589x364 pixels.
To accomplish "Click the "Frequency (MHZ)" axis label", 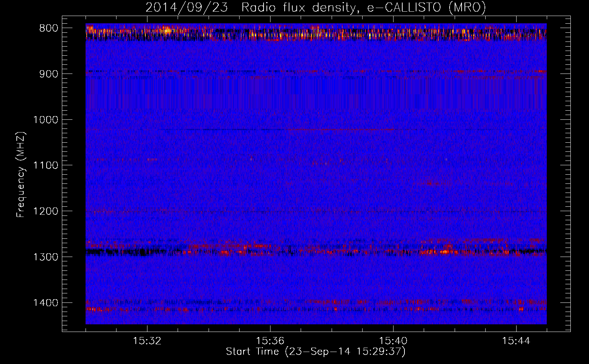I will coord(21,175).
